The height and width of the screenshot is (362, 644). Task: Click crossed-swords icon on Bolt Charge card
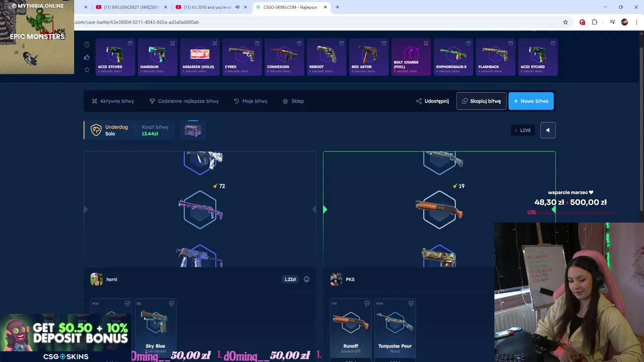point(426,43)
